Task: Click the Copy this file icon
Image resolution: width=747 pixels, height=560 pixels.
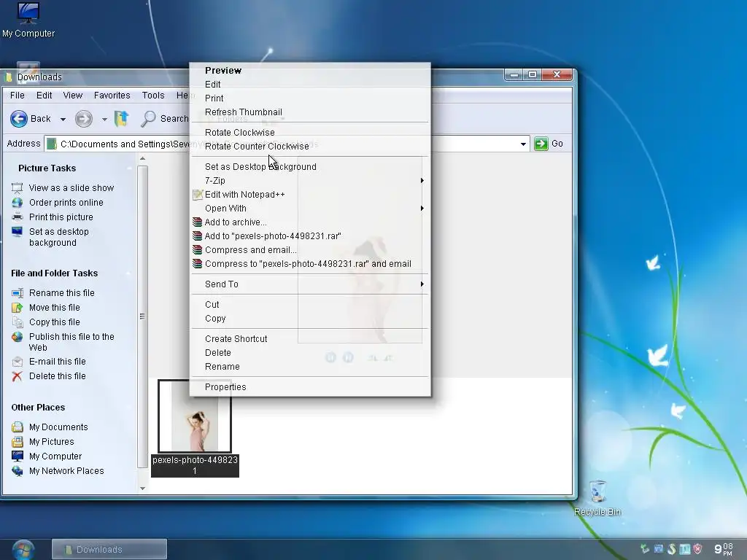Action: click(18, 322)
